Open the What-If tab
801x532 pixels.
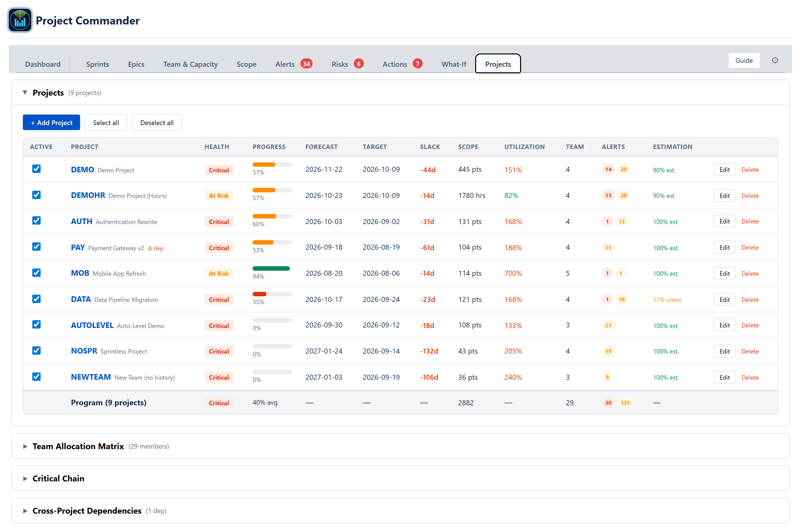[453, 64]
